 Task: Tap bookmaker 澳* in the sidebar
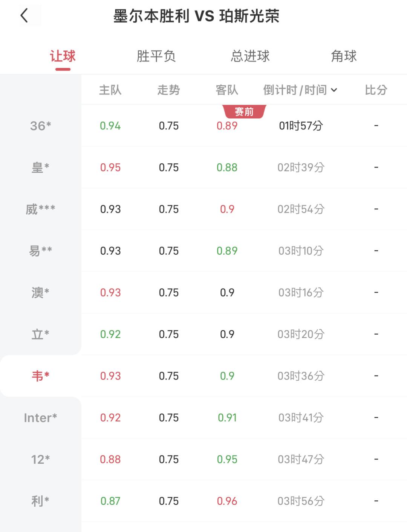tap(40, 292)
